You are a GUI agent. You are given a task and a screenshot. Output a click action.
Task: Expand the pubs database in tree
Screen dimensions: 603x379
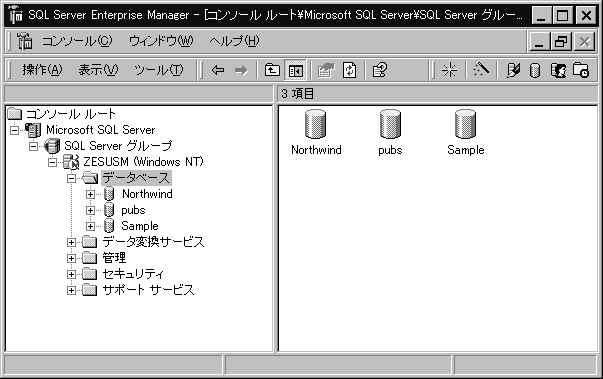(x=90, y=211)
